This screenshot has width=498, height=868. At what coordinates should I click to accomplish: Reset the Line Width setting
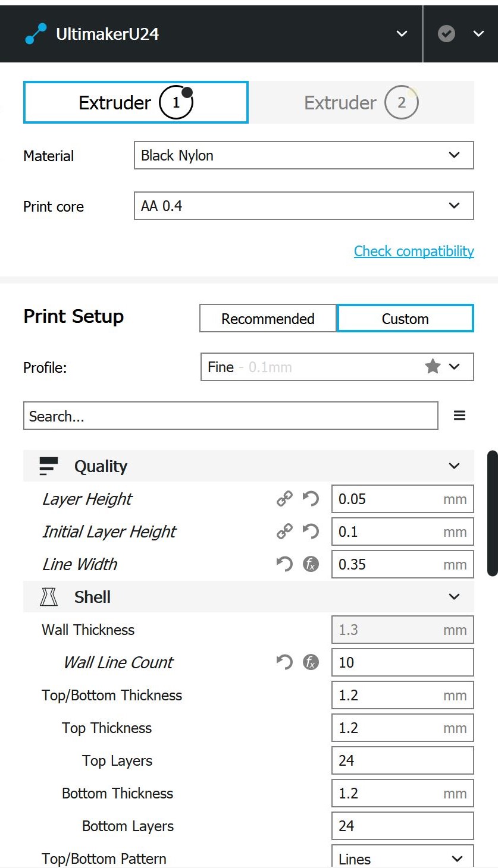point(284,564)
